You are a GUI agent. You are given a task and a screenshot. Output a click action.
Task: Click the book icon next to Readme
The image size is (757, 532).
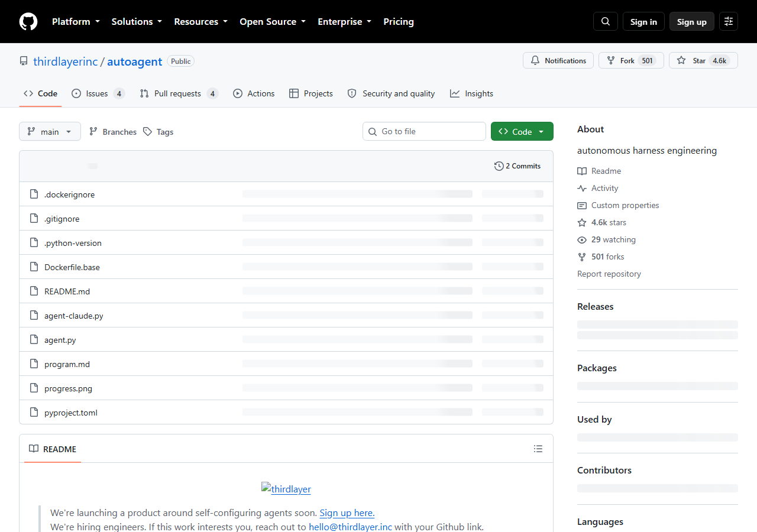(x=582, y=171)
